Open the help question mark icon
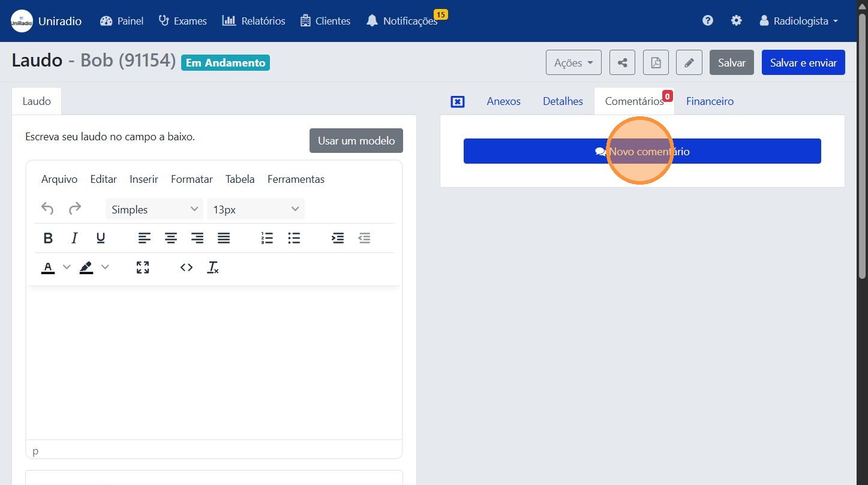This screenshot has width=868, height=485. 708,21
